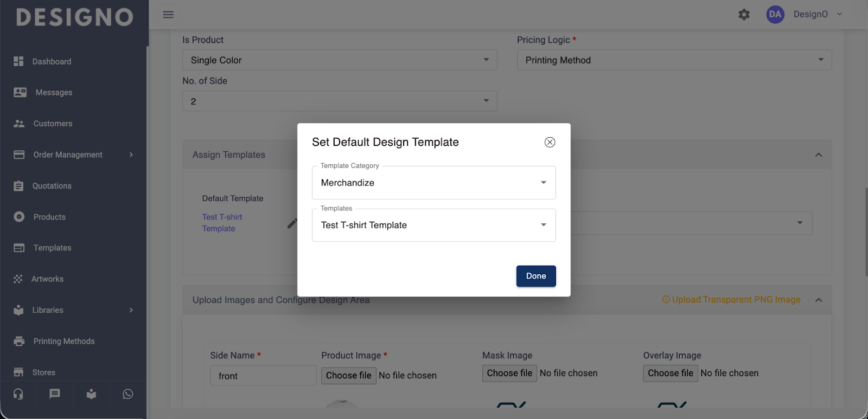Click Choose file for Product Image
Screen dimensions: 868x419
[x=348, y=376]
